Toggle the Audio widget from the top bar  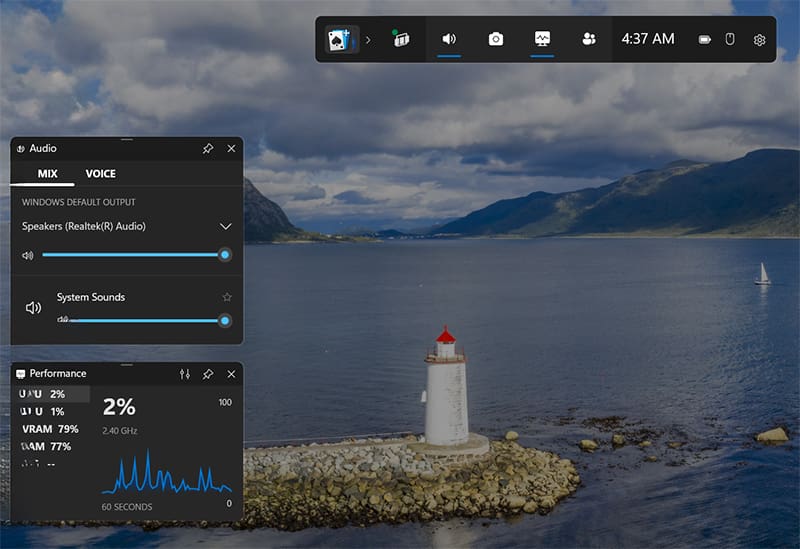point(449,39)
